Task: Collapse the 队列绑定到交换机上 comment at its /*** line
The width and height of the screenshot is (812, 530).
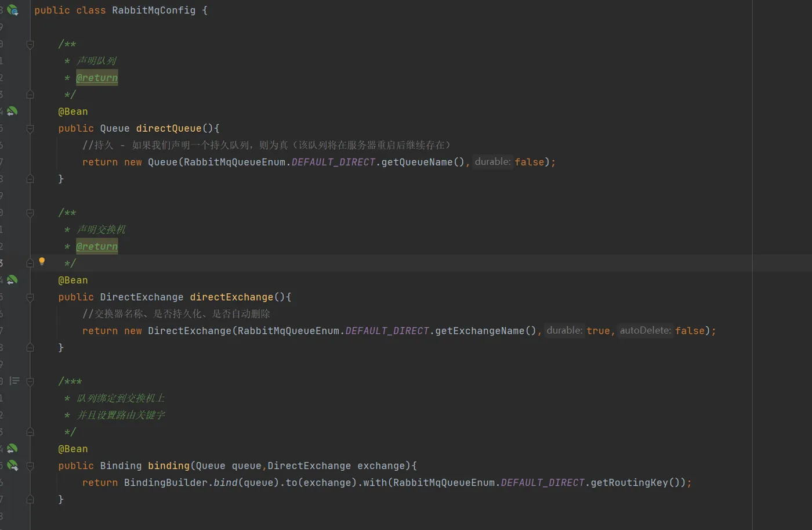Action: (30, 381)
